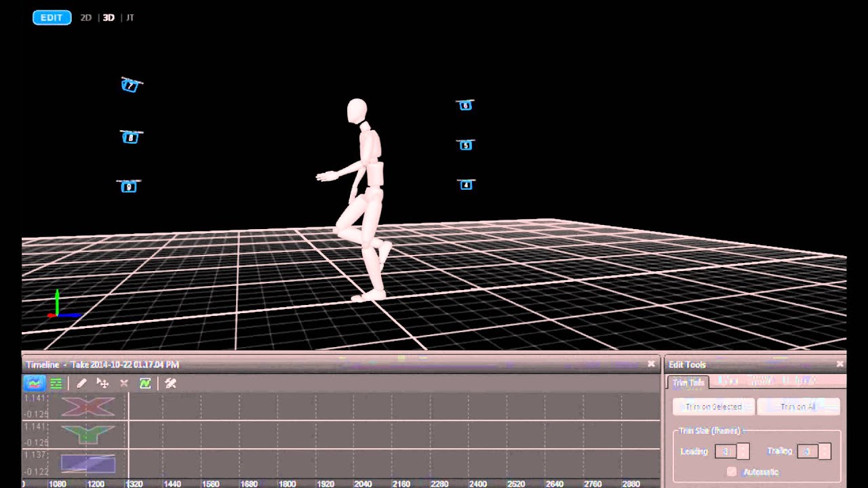Switch viewport to 2D view
The image size is (868, 488).
tap(86, 18)
